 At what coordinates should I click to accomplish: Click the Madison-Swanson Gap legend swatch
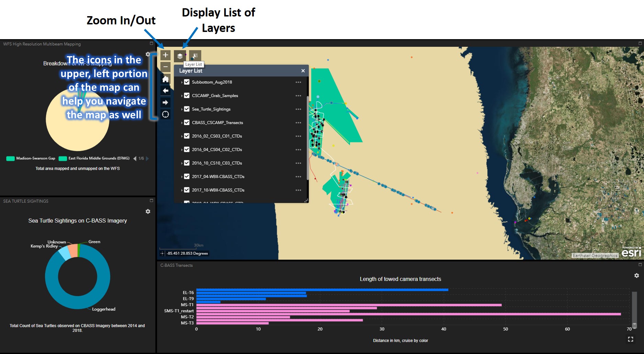10,158
